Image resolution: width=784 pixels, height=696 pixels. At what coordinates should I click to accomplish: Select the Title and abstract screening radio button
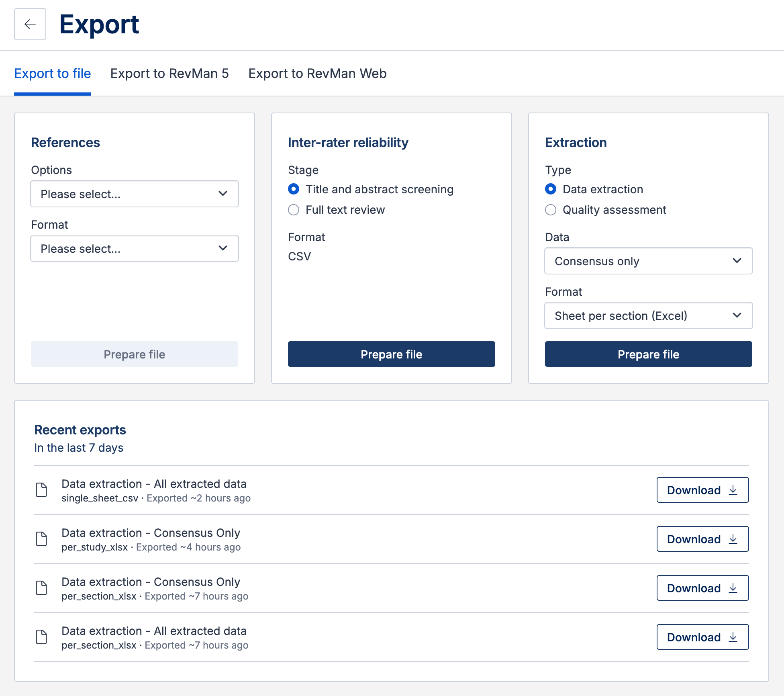tap(294, 189)
